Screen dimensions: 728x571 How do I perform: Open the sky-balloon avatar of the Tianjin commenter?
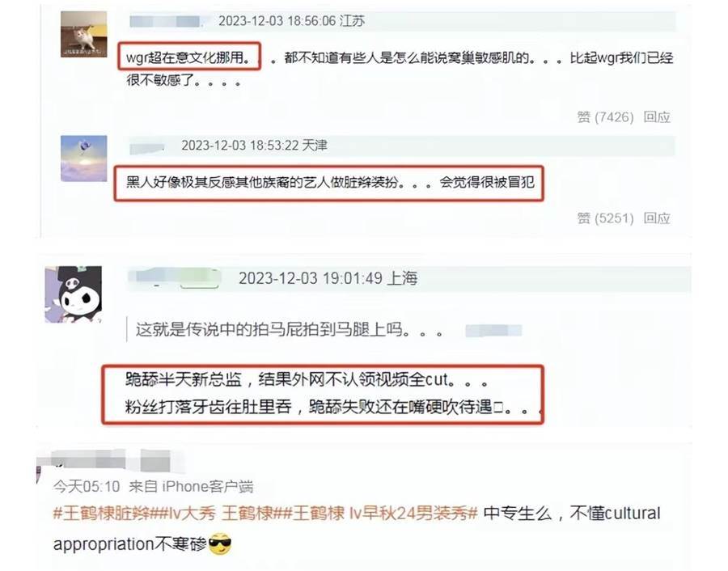click(x=84, y=159)
